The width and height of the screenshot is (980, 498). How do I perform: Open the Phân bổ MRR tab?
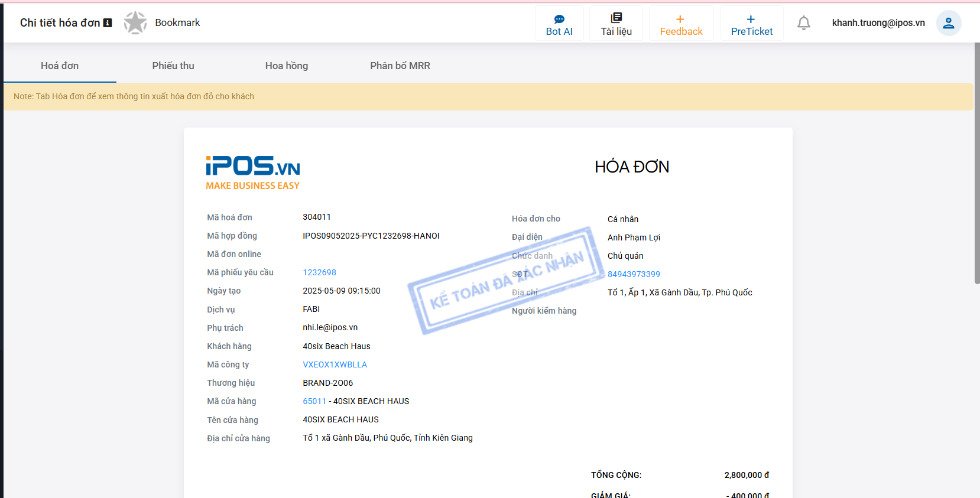pos(400,66)
